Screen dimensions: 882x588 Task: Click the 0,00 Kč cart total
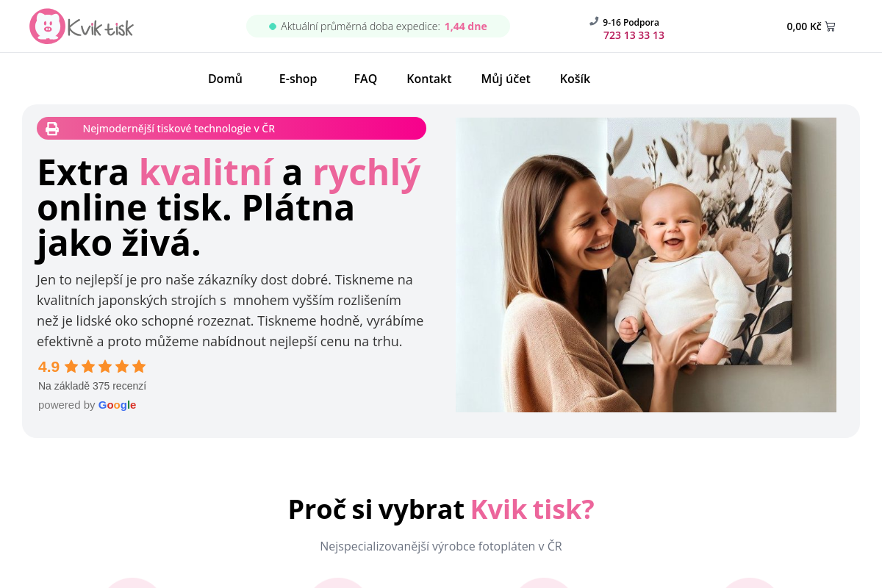tap(804, 26)
